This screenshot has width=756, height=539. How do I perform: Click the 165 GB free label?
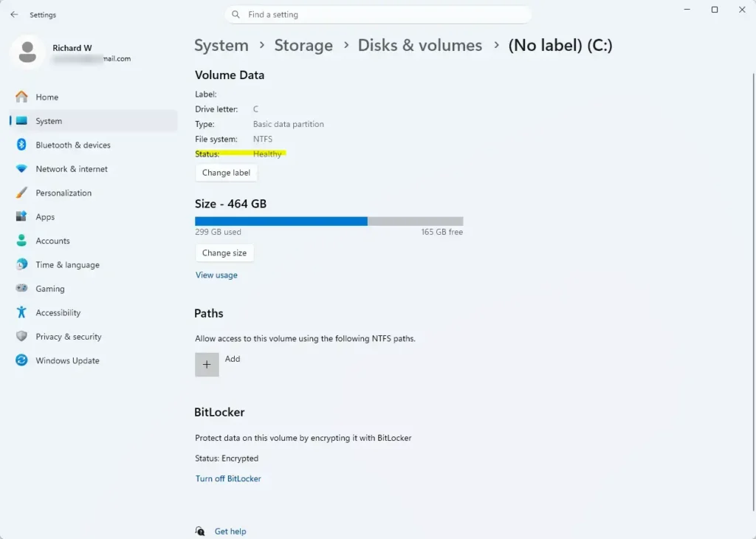point(442,232)
